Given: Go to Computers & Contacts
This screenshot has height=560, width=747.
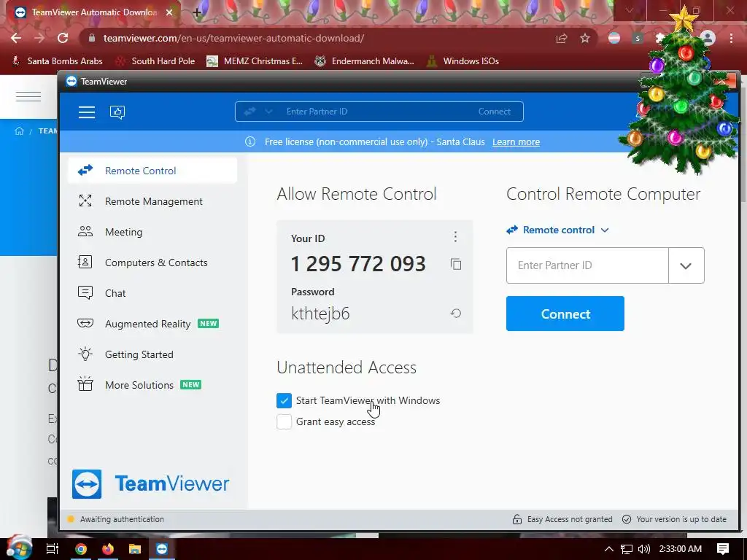Looking at the screenshot, I should coord(152,262).
